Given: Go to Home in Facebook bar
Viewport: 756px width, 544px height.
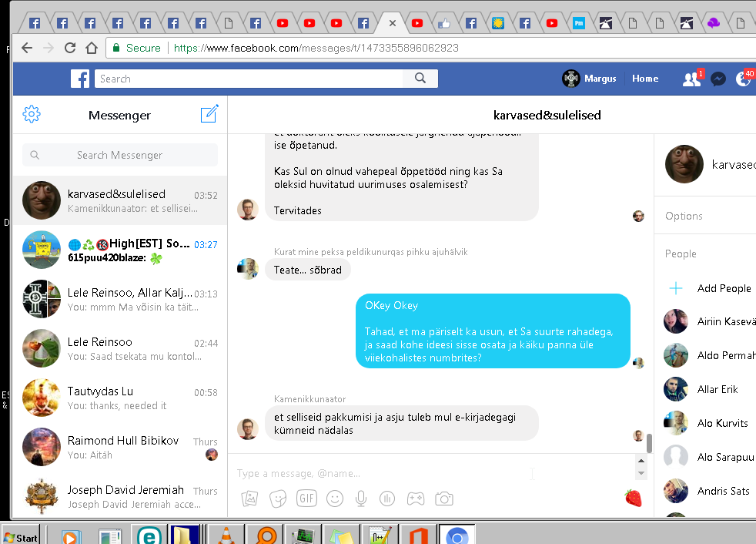Looking at the screenshot, I should coord(645,78).
